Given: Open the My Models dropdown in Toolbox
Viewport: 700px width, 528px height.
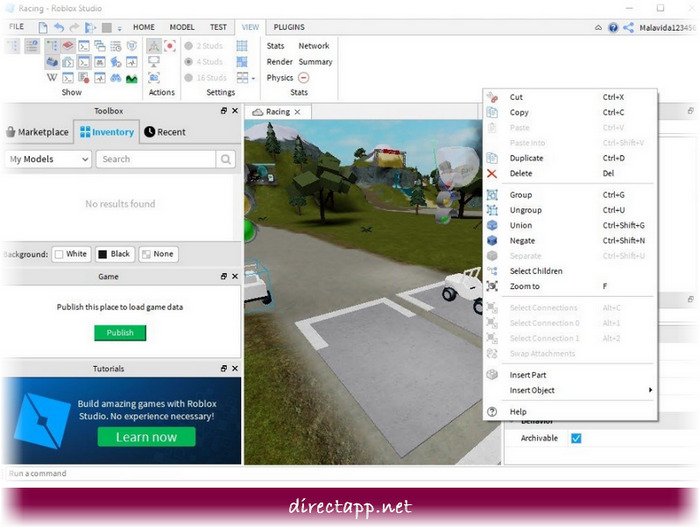Looking at the screenshot, I should (x=48, y=159).
